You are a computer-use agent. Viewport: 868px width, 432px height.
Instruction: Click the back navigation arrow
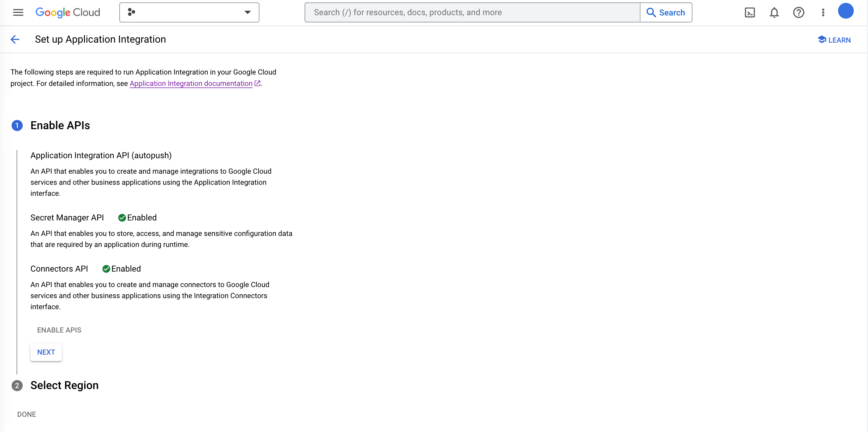tap(15, 39)
